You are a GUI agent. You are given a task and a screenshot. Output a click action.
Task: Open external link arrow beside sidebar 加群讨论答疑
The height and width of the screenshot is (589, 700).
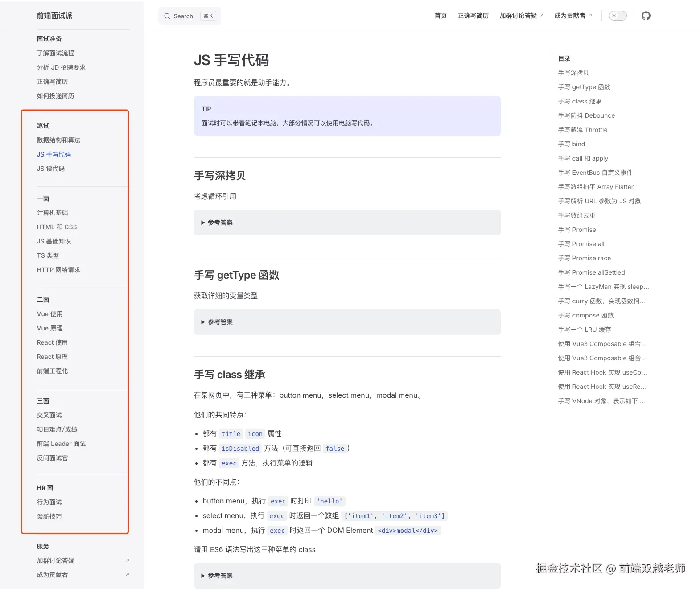click(127, 560)
